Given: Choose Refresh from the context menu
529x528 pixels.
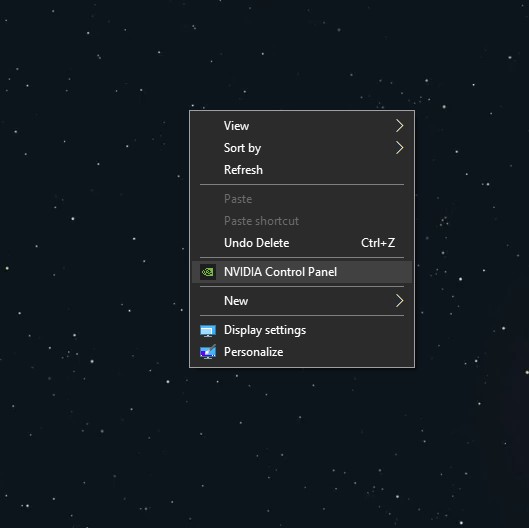Looking at the screenshot, I should 302,170.
